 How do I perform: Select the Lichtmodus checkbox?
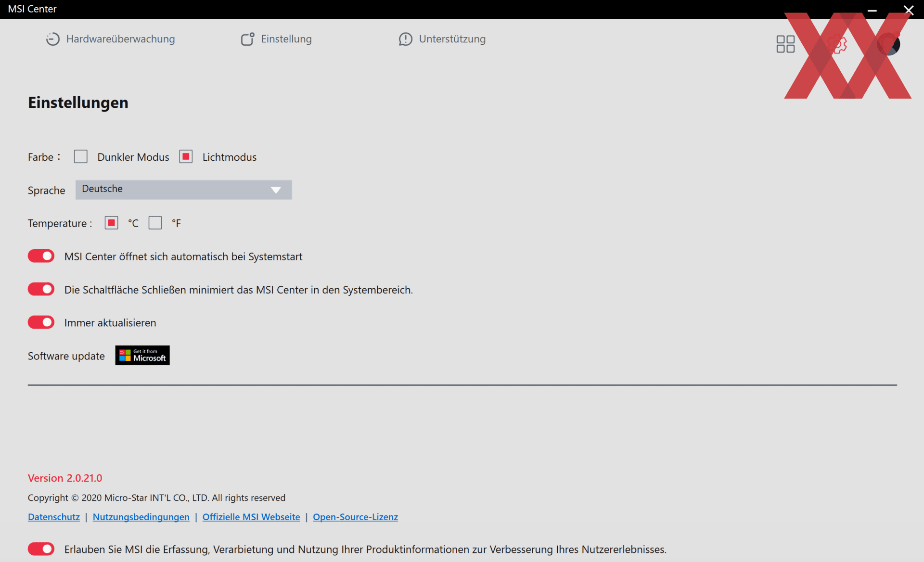point(186,157)
